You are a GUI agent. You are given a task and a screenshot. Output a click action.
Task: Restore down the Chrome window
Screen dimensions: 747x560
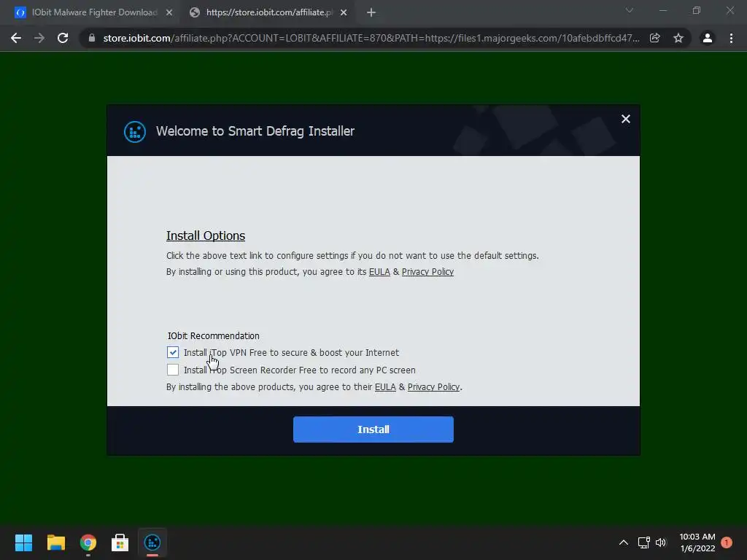point(697,10)
